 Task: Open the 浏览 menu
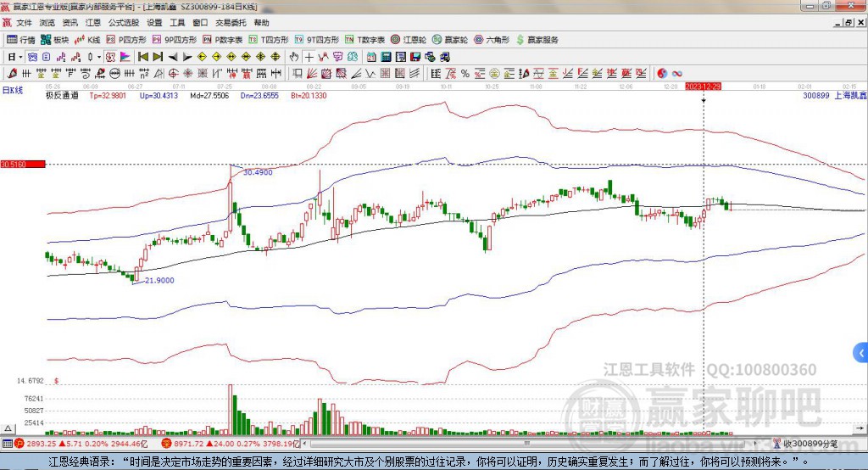point(47,23)
